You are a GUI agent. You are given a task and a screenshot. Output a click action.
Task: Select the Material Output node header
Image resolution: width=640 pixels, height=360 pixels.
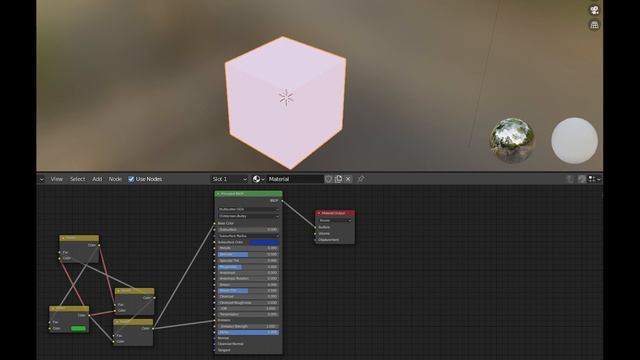point(335,213)
